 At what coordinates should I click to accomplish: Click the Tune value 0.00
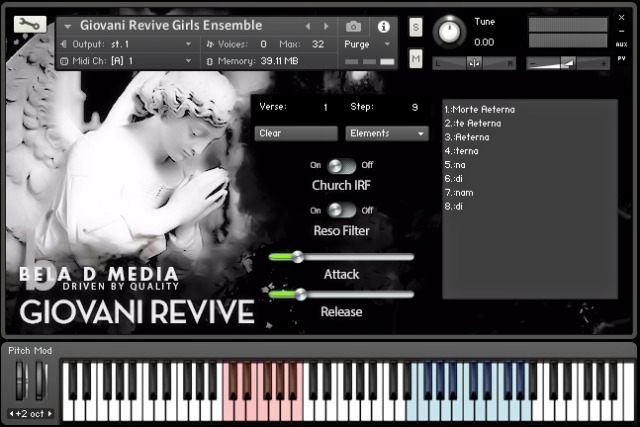click(484, 42)
